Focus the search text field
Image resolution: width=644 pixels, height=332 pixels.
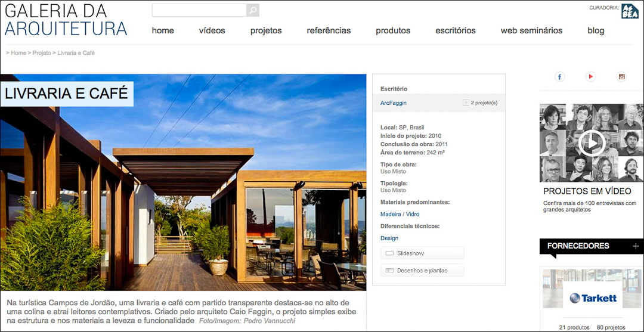[199, 10]
